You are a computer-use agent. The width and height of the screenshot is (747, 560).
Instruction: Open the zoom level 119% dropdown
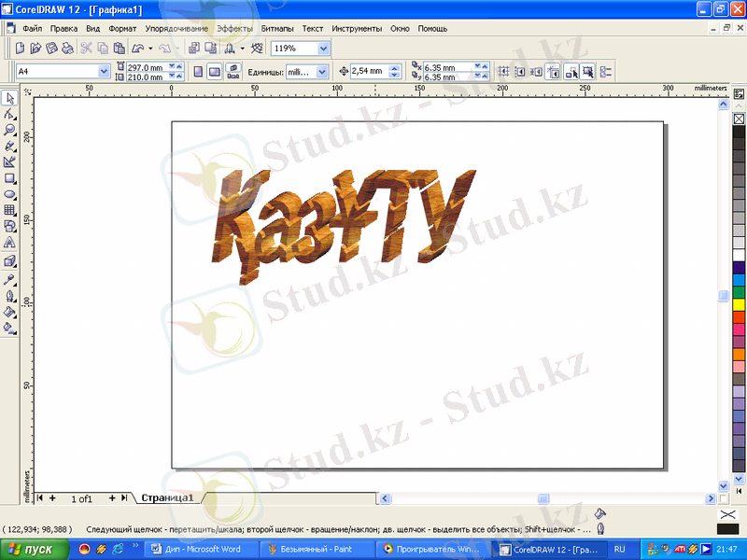click(323, 49)
